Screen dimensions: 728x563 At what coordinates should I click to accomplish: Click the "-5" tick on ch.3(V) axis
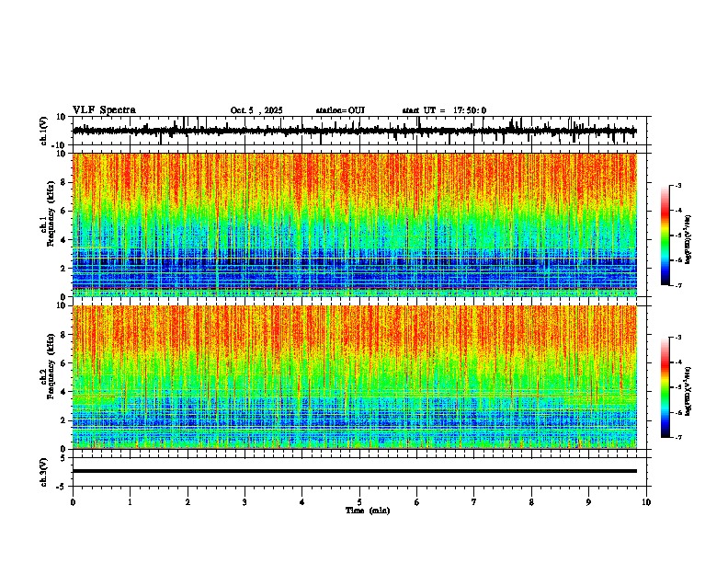[x=63, y=487]
